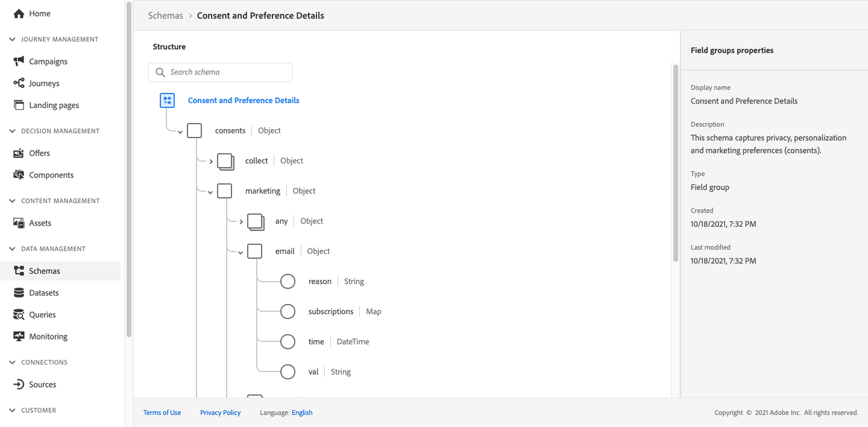Screen dimensions: 868x427
Task: Click the Assets icon
Action: point(19,223)
